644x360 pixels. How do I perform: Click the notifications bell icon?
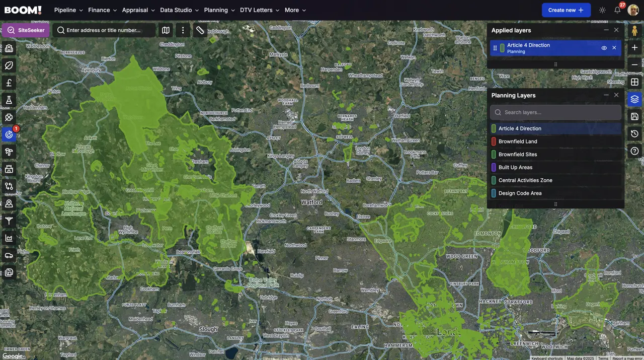click(x=617, y=10)
